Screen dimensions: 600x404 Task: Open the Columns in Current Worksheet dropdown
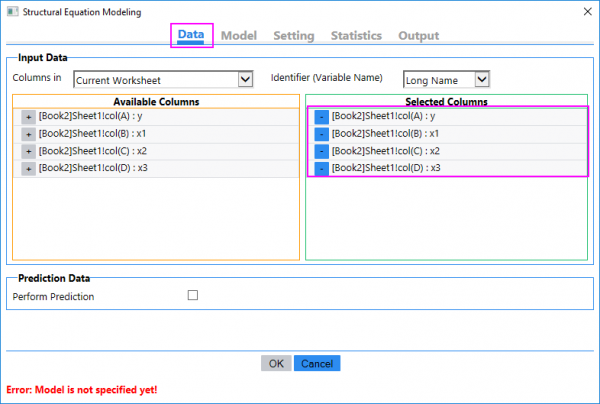tap(245, 79)
